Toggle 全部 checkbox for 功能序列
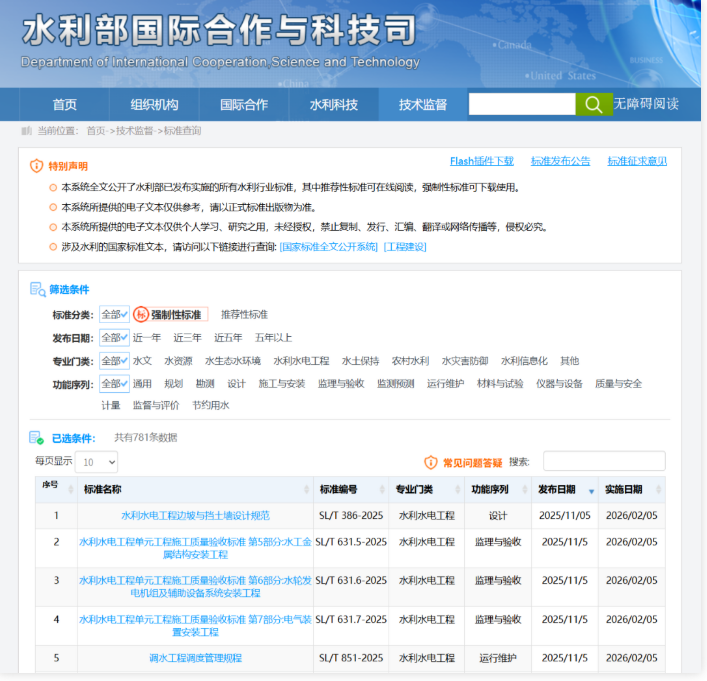Image resolution: width=707 pixels, height=681 pixels. [114, 384]
